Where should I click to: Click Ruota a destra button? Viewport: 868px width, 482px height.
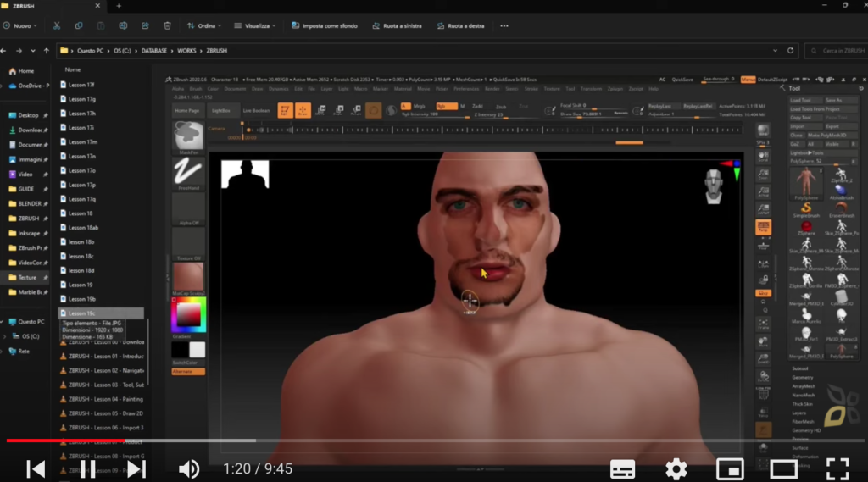coord(460,25)
